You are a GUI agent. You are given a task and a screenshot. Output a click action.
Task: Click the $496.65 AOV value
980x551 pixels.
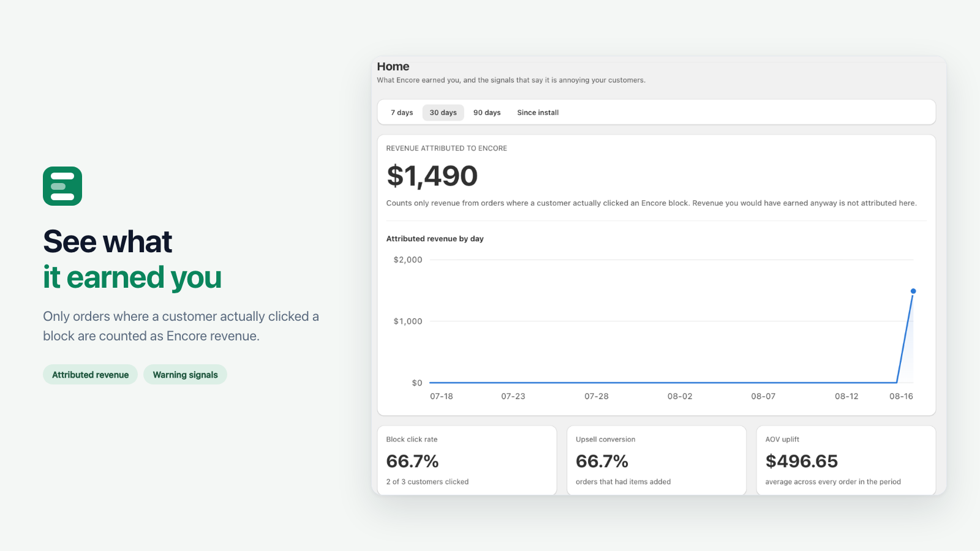tap(802, 461)
